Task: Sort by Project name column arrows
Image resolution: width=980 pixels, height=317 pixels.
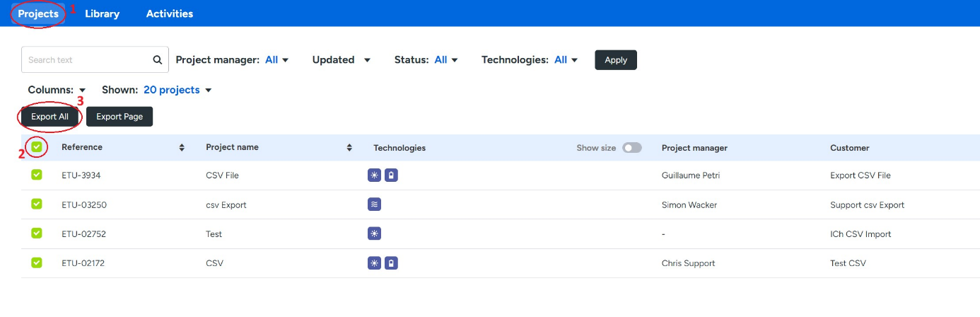Action: click(349, 148)
